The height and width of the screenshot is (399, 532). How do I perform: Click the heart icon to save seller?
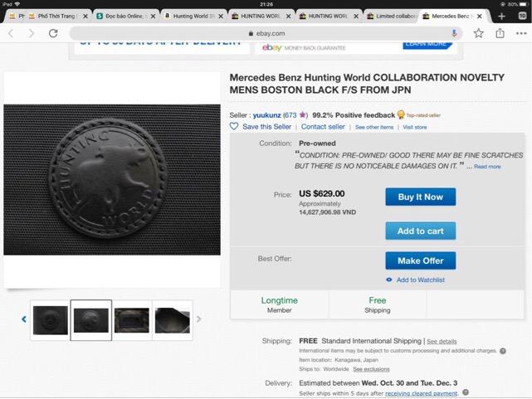pos(234,127)
